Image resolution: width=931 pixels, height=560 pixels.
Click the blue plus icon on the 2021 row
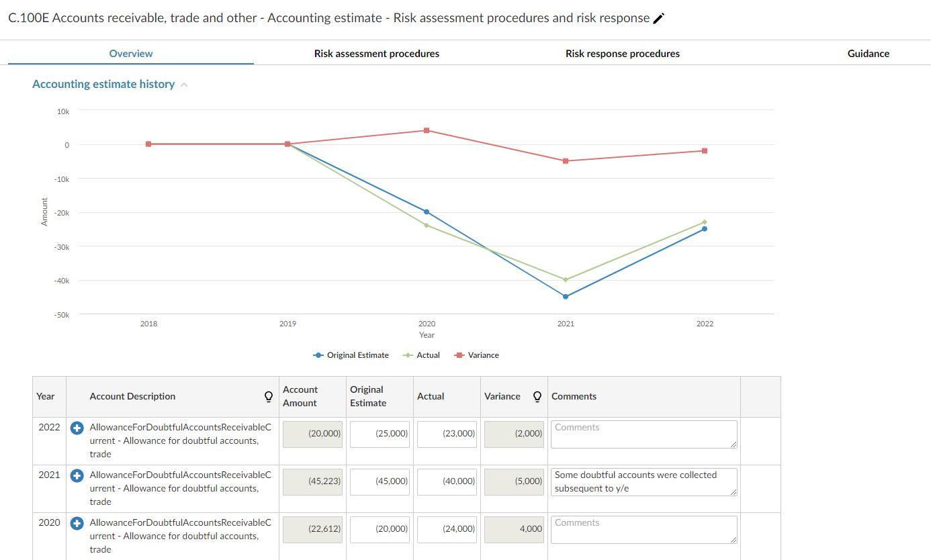coord(77,475)
